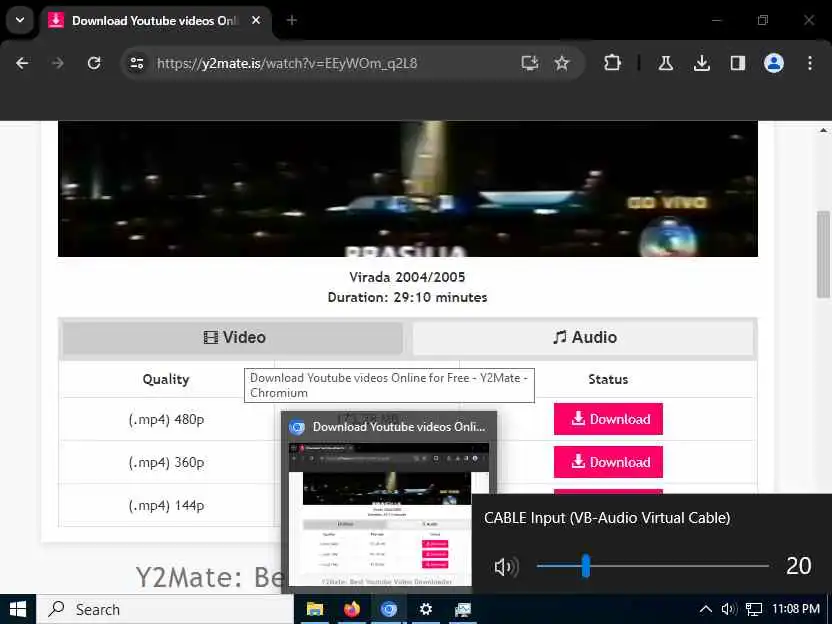832x624 pixels.
Task: Go back to the previous page
Action: pyautogui.click(x=22, y=64)
